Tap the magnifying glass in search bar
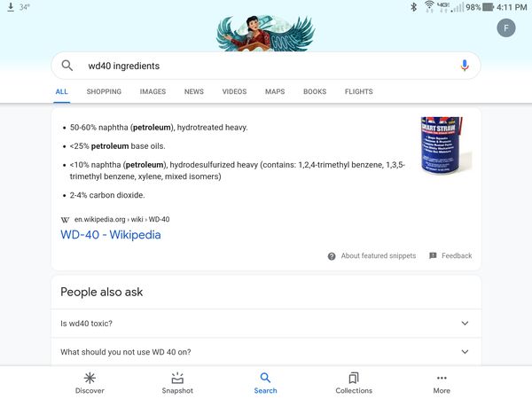The height and width of the screenshot is (399, 532). click(x=66, y=66)
